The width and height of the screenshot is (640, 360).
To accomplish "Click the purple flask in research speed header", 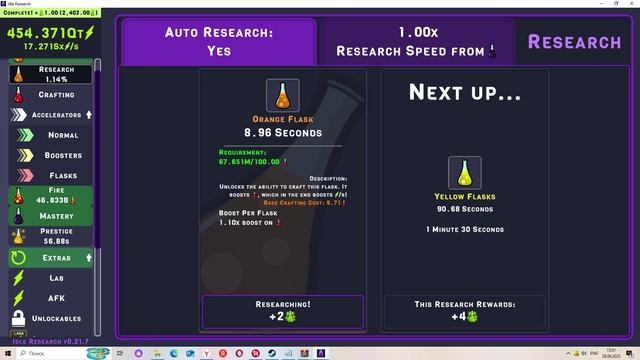I will (x=493, y=51).
